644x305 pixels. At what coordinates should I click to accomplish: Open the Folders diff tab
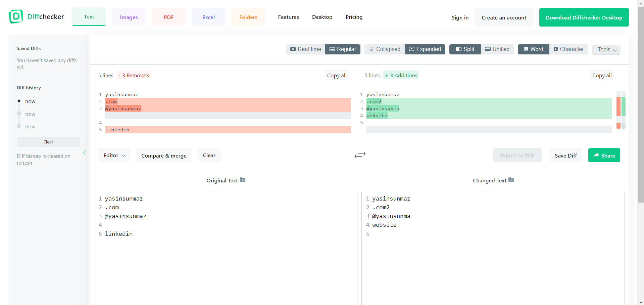tap(248, 17)
